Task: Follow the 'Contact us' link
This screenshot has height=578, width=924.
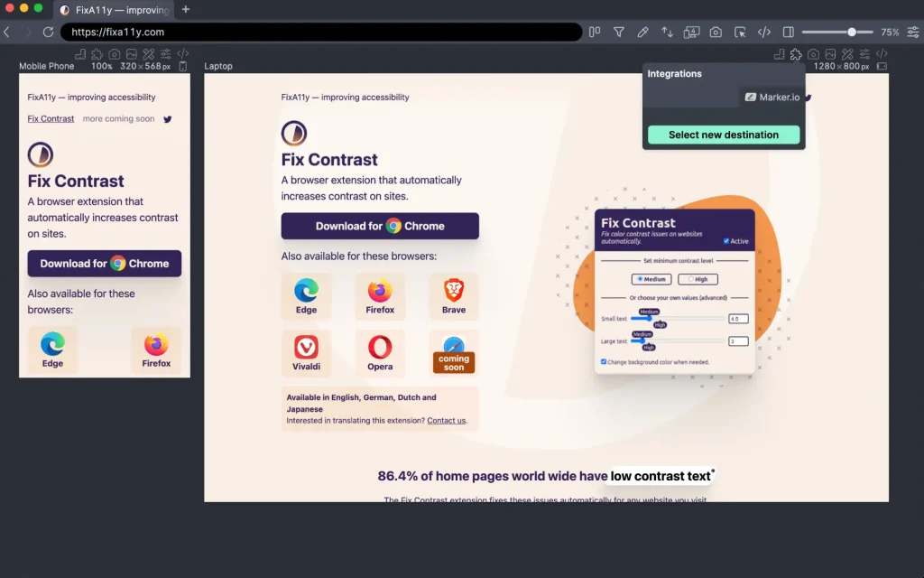Action: [447, 419]
